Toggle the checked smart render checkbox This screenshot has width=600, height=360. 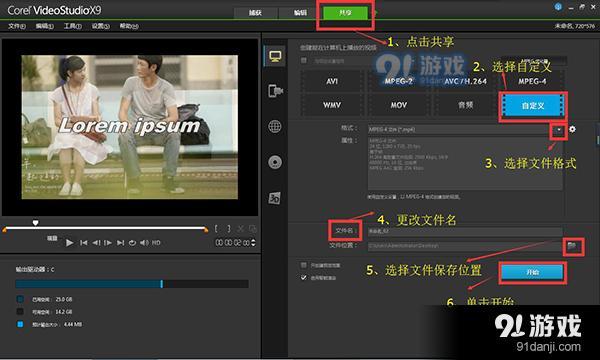point(304,277)
